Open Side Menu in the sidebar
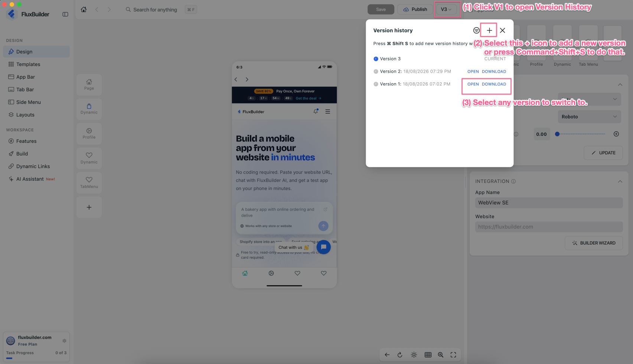The width and height of the screenshot is (633, 364). pos(36,102)
